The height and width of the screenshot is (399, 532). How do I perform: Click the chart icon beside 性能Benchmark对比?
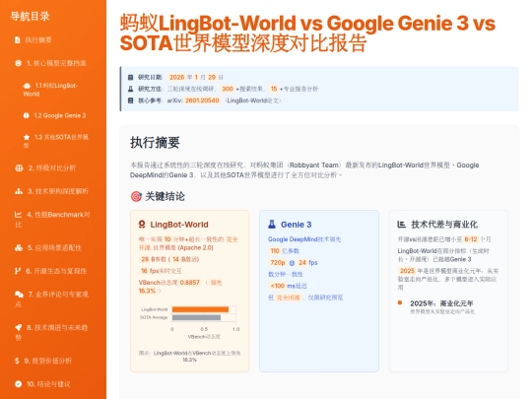coord(18,215)
